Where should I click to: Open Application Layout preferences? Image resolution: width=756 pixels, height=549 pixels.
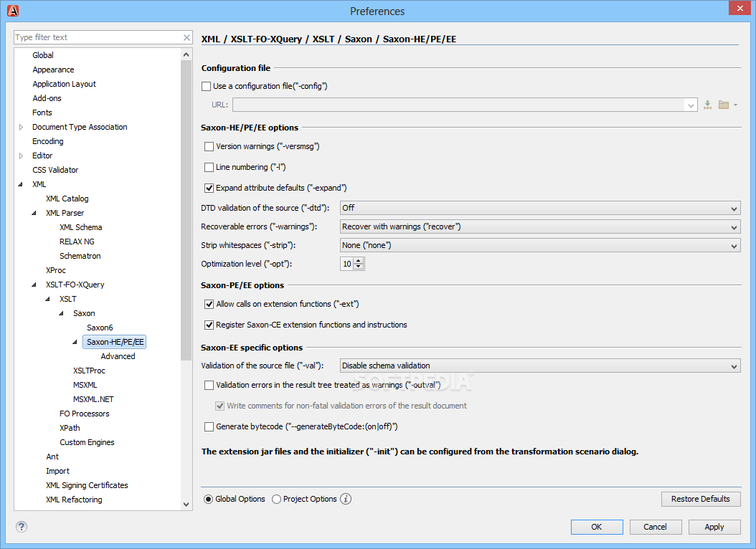[x=64, y=84]
